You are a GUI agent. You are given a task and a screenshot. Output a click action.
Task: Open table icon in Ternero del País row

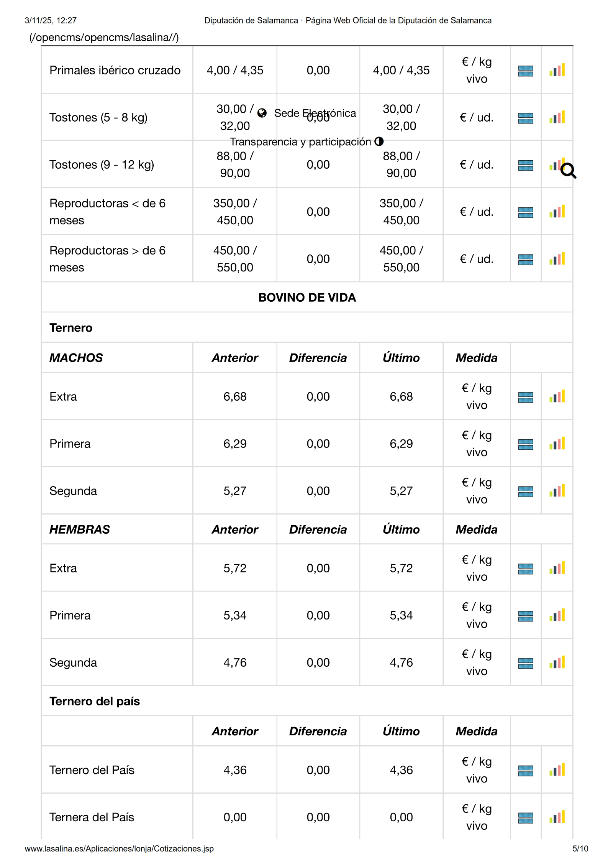[x=525, y=770]
